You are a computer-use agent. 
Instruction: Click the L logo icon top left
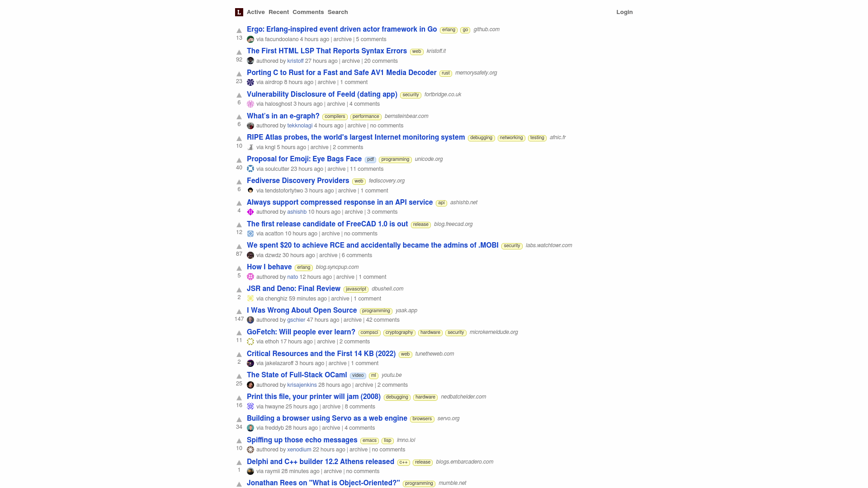pyautogui.click(x=238, y=12)
